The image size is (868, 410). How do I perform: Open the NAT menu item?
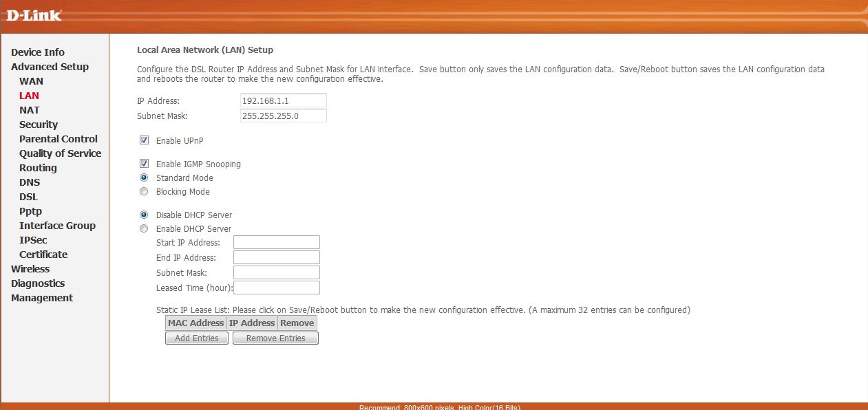click(30, 110)
